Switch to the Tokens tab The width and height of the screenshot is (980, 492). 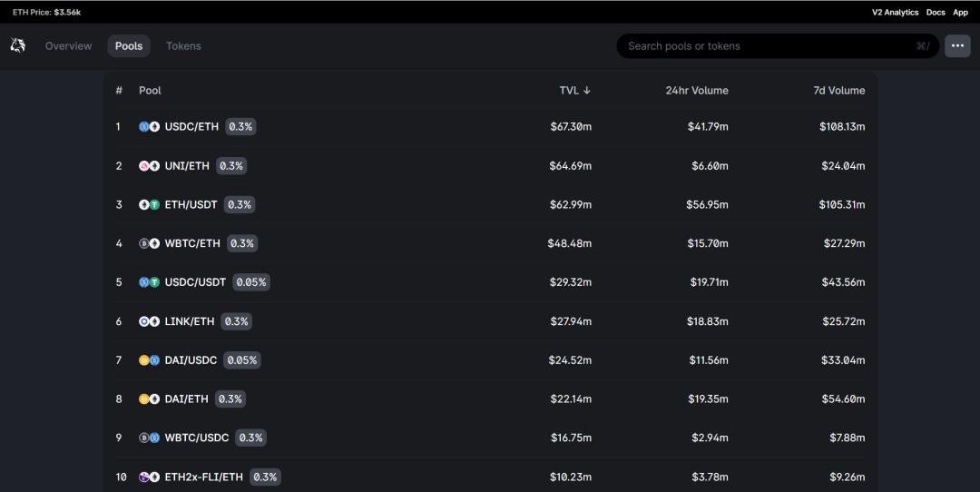[183, 46]
